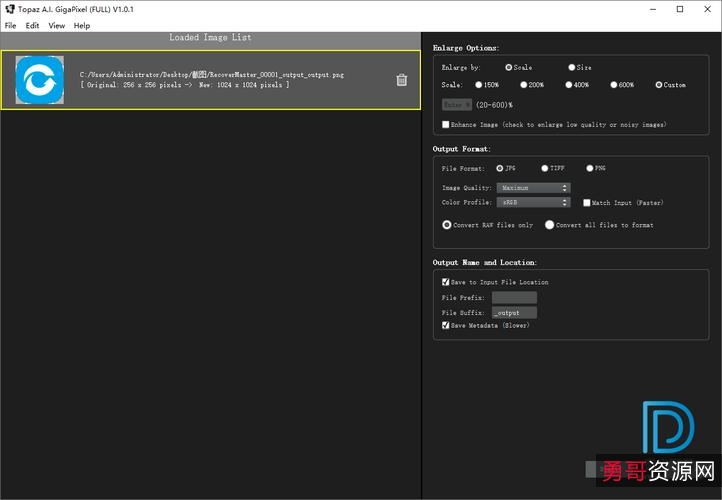Open the View menu

57,26
